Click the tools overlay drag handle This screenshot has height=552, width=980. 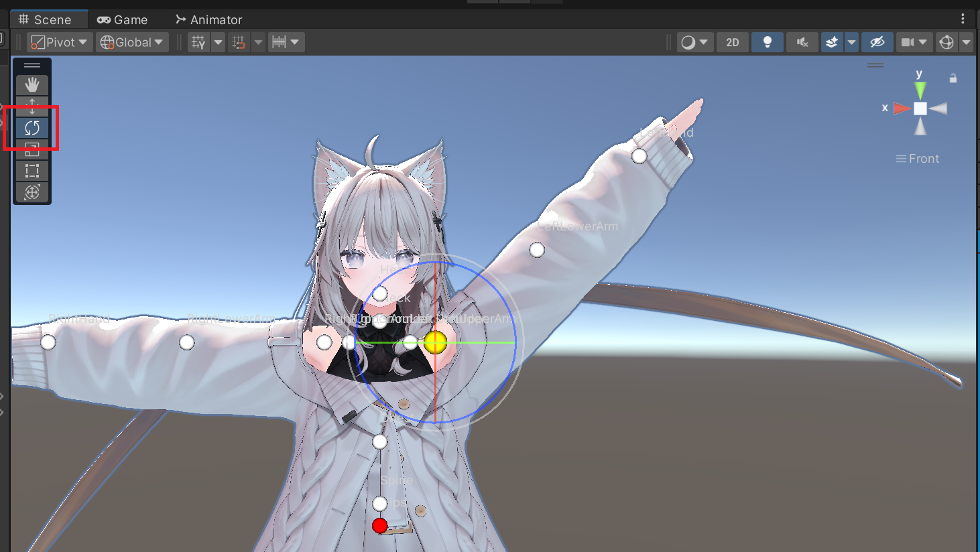tap(32, 66)
